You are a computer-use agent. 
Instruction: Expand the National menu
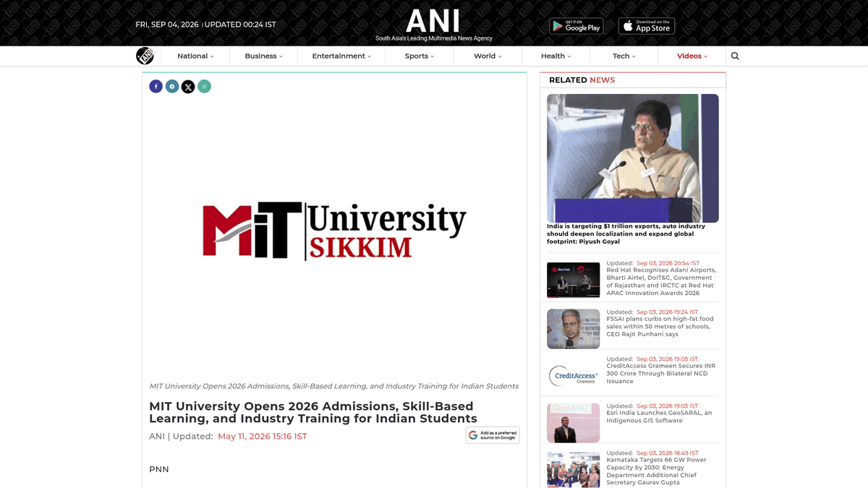195,56
